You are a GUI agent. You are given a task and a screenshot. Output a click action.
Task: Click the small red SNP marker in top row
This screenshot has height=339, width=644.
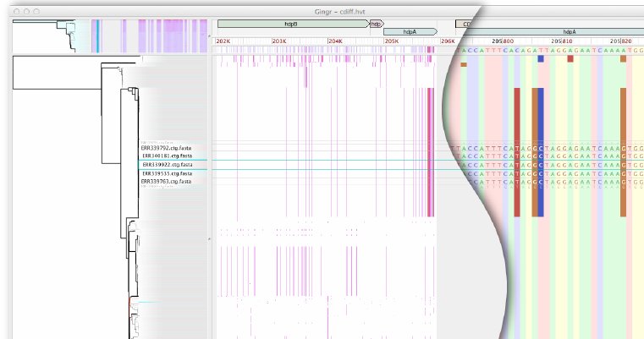570,58
